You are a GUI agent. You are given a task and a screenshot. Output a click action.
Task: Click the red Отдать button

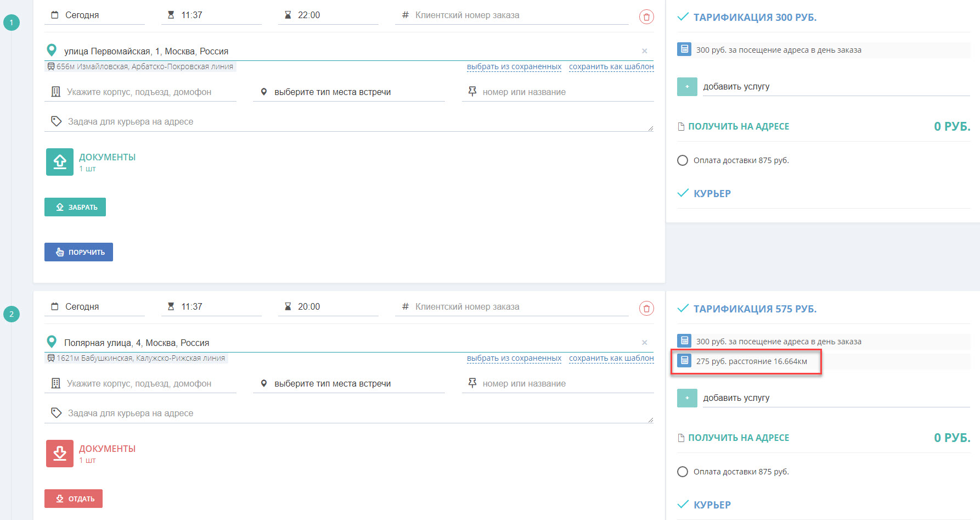[74, 499]
